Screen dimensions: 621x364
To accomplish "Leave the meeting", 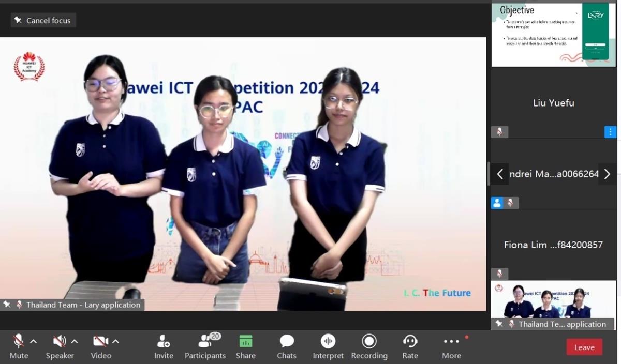I will point(584,347).
